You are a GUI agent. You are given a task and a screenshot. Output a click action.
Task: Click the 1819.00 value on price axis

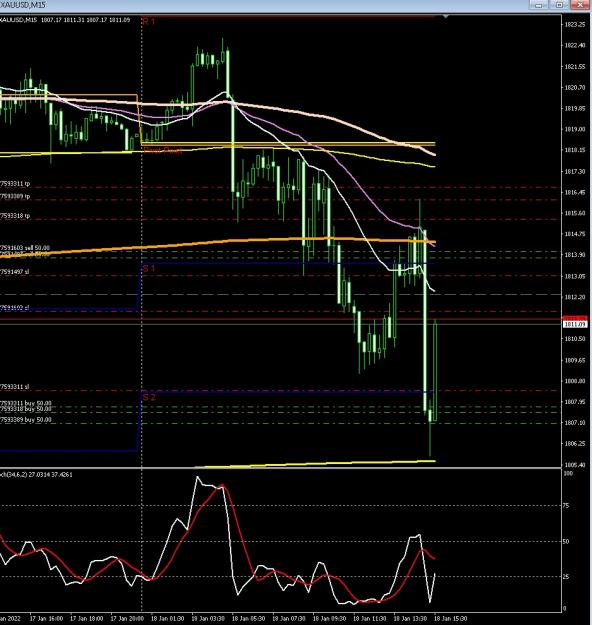click(x=574, y=130)
